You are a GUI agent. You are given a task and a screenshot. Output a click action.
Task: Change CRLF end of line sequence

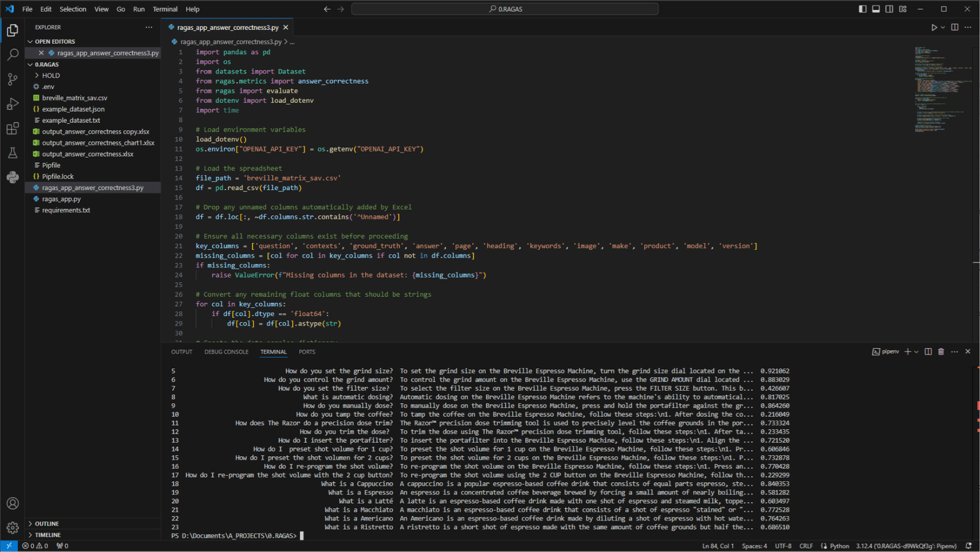806,546
